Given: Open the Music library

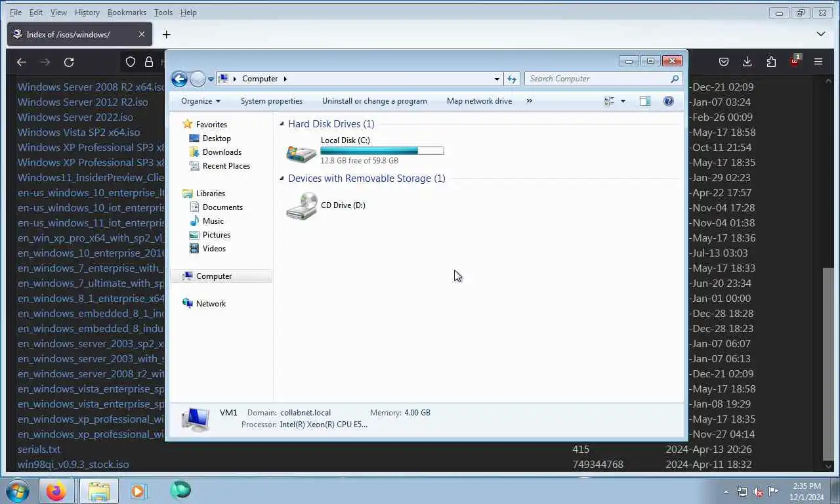Looking at the screenshot, I should coord(213,221).
